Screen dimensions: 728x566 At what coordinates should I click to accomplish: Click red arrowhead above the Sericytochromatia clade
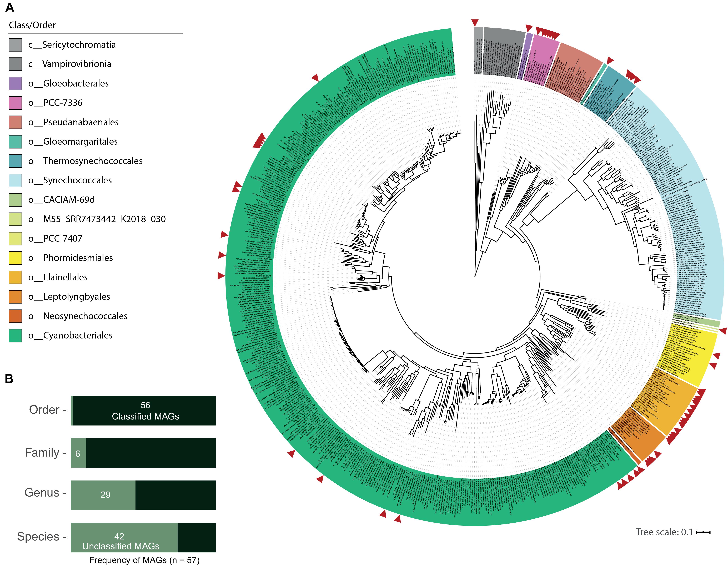coord(475,23)
